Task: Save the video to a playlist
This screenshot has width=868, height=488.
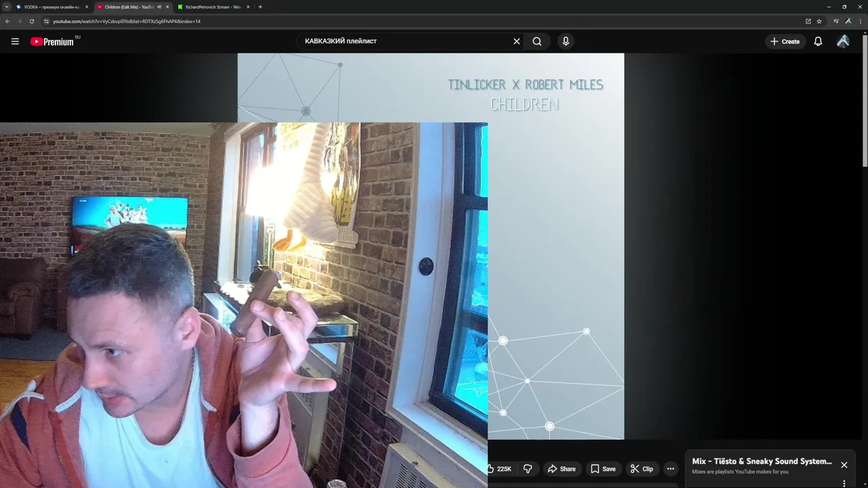Action: click(603, 468)
